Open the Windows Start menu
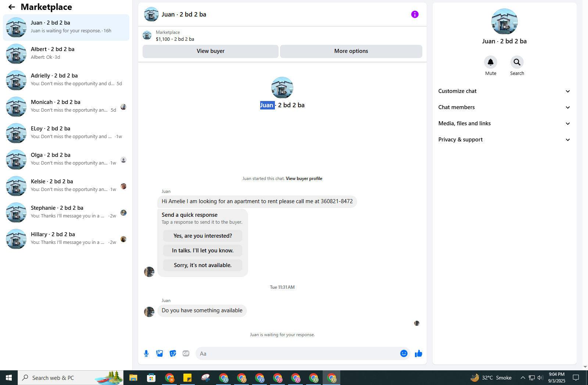Image resolution: width=588 pixels, height=385 pixels. tap(9, 378)
